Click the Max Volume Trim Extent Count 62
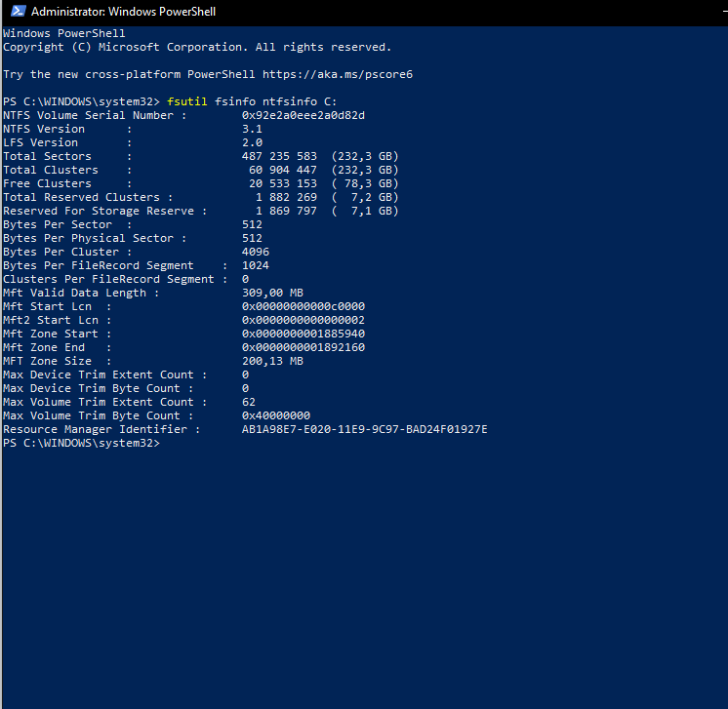The height and width of the screenshot is (709, 728). tap(249, 402)
